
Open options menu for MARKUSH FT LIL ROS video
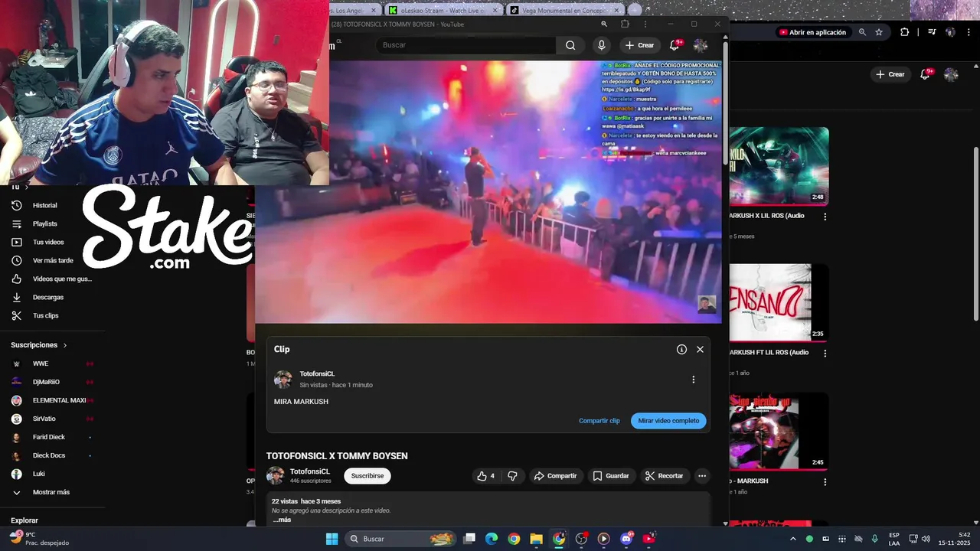tap(825, 354)
